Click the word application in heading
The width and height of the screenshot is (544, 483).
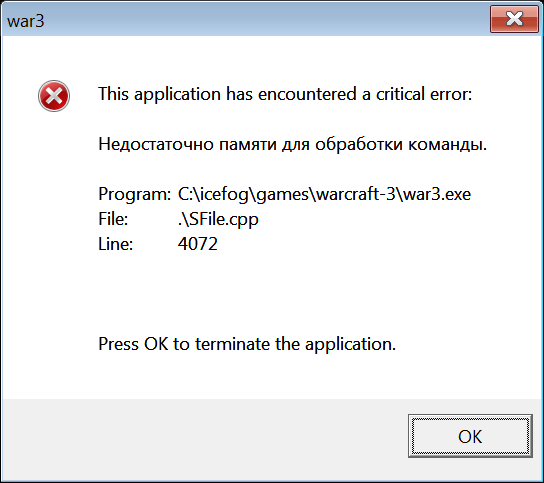[177, 94]
